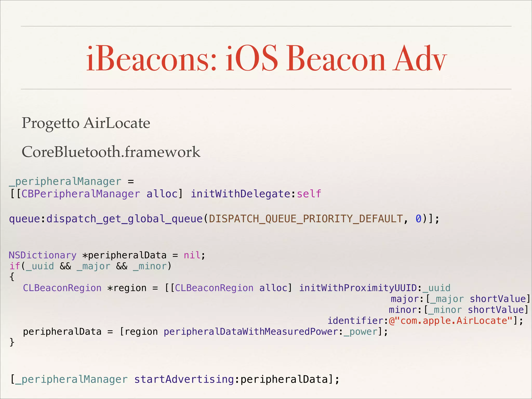Click 'CBPeripheralManager' in the alloc line
This screenshot has height=399, width=532.
81,194
